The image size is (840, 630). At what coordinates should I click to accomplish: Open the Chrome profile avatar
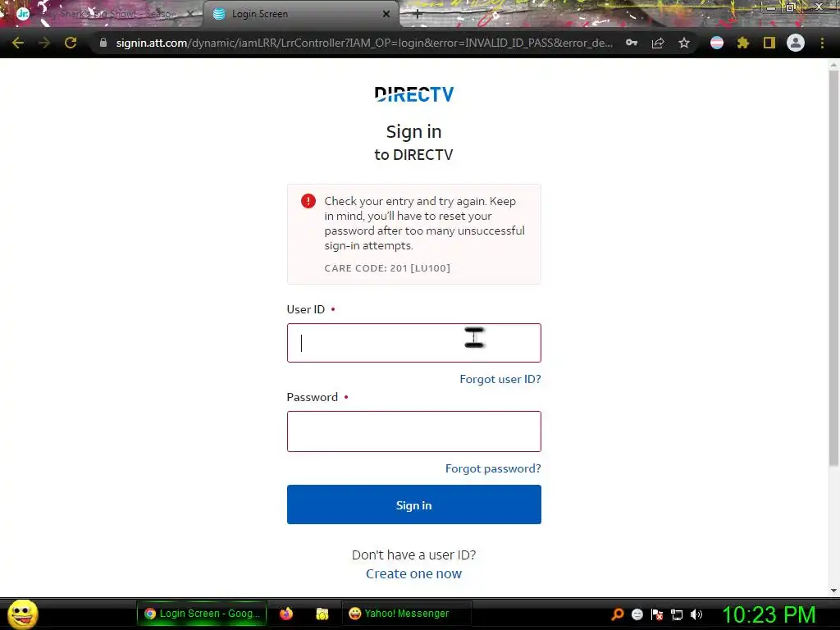click(796, 43)
